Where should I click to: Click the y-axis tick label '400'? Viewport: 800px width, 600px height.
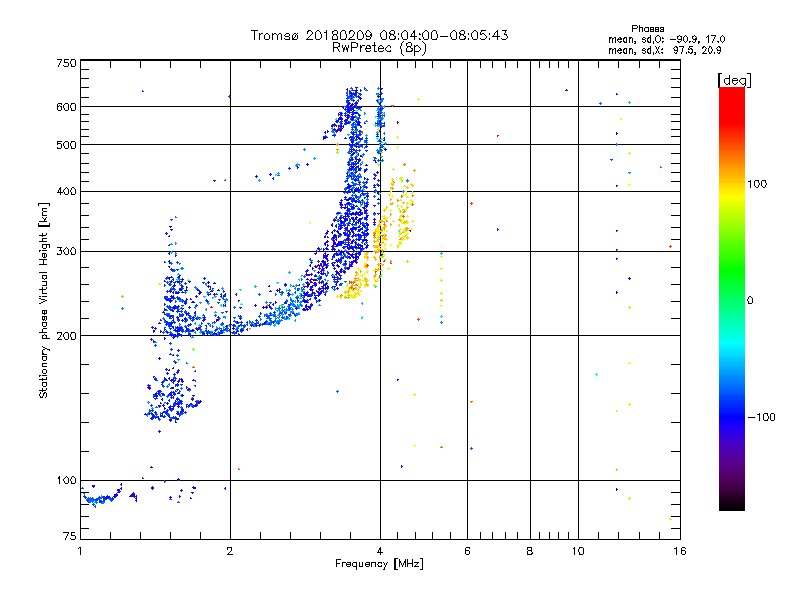click(x=66, y=191)
